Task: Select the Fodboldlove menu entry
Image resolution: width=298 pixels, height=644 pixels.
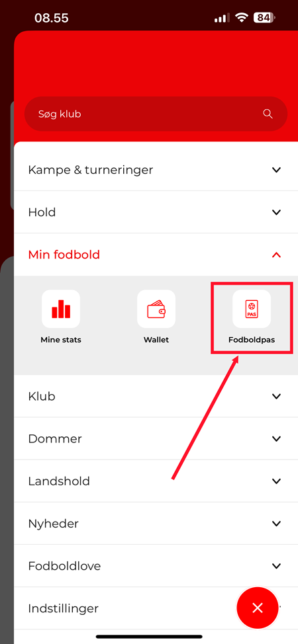Action: pyautogui.click(x=156, y=566)
